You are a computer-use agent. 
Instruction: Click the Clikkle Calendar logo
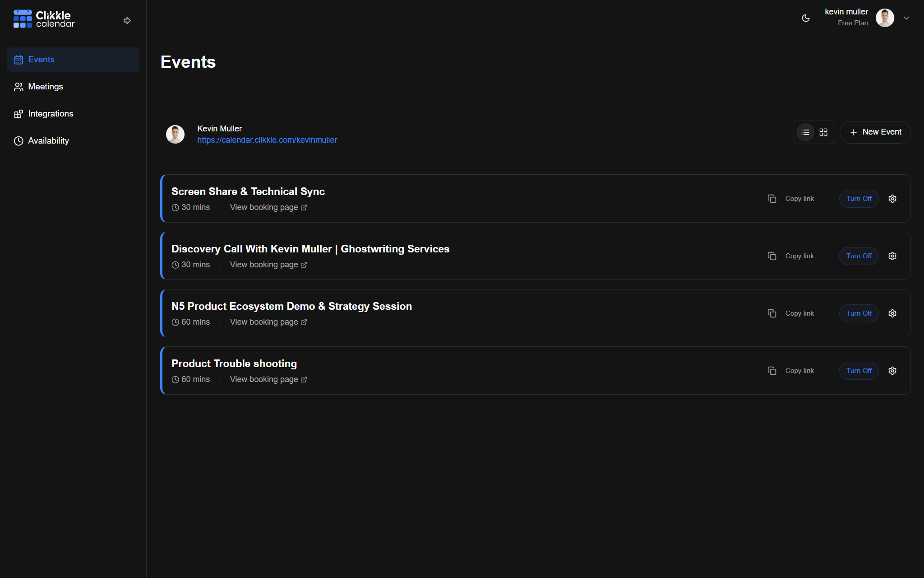(44, 19)
